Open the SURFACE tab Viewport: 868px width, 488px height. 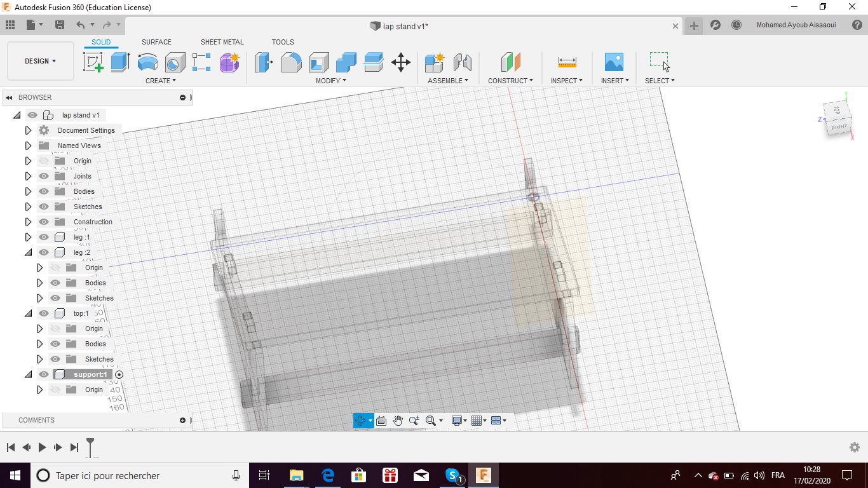(x=156, y=42)
